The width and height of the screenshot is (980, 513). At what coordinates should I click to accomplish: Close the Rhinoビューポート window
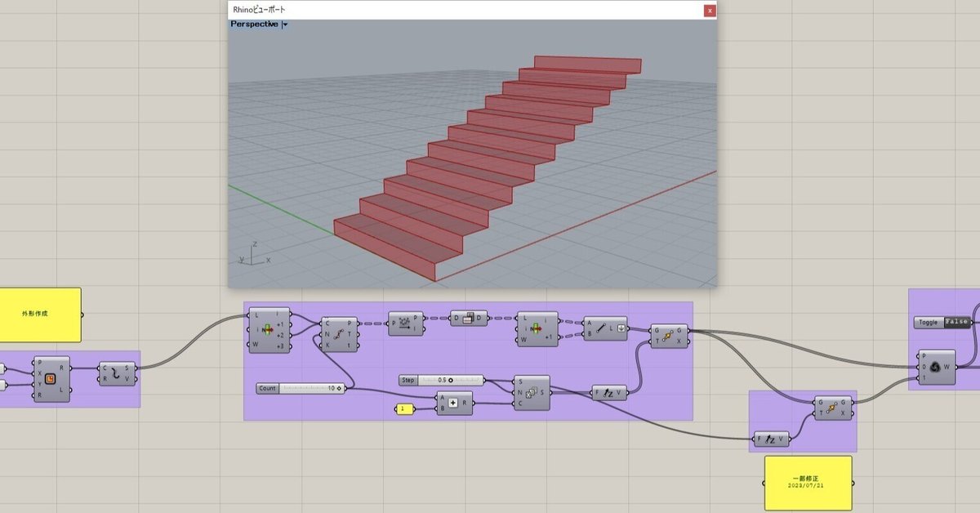[x=710, y=10]
